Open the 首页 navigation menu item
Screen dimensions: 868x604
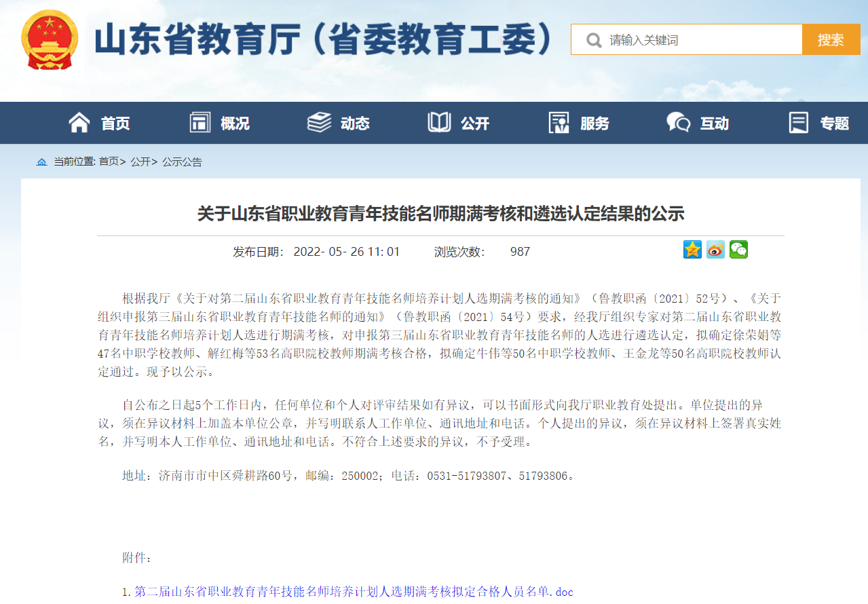click(x=115, y=124)
